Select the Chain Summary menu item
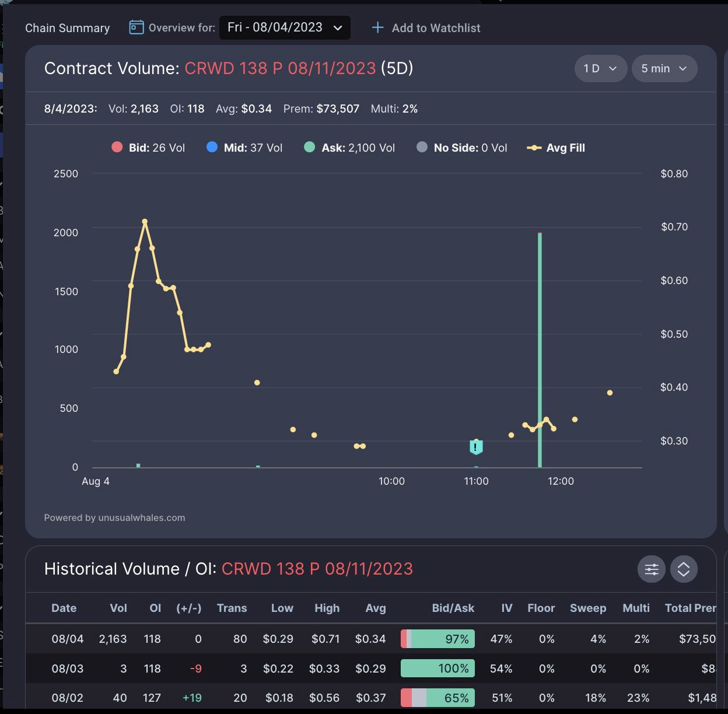728x714 pixels. pyautogui.click(x=67, y=27)
